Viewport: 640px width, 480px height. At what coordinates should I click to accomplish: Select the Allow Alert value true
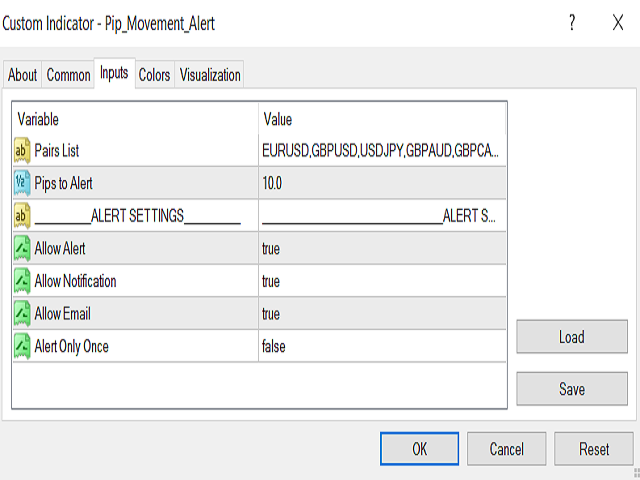[382, 249]
